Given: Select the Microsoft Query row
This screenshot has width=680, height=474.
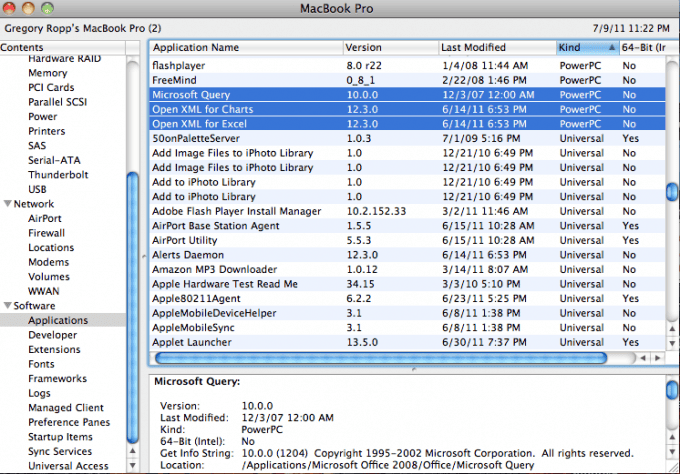Looking at the screenshot, I should pyautogui.click(x=407, y=95).
